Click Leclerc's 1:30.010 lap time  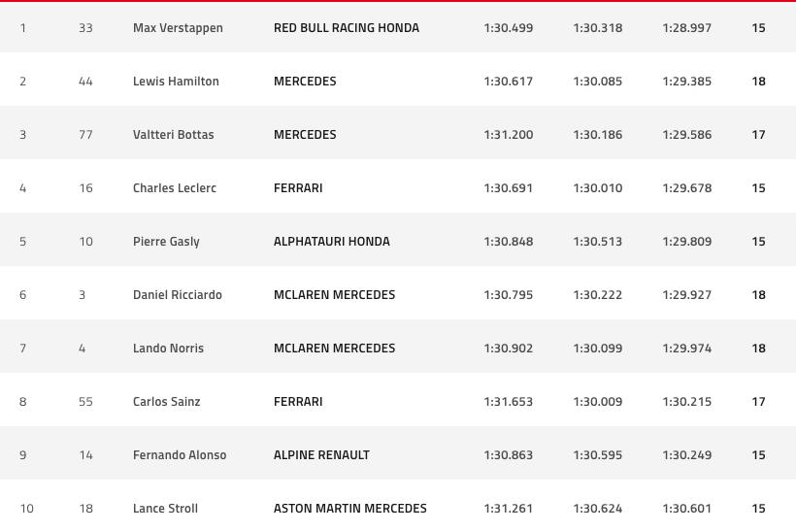(598, 187)
